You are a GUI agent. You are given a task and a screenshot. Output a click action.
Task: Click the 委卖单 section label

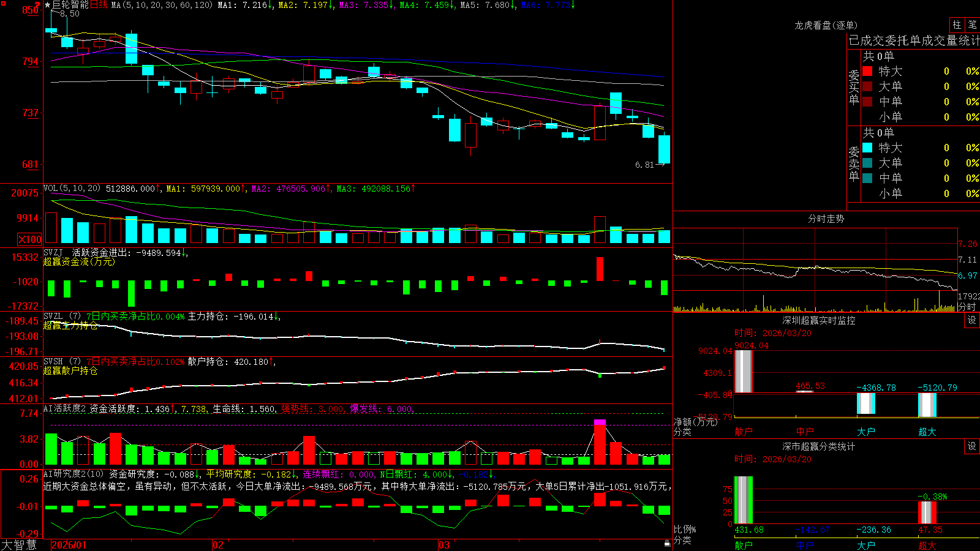coord(854,163)
